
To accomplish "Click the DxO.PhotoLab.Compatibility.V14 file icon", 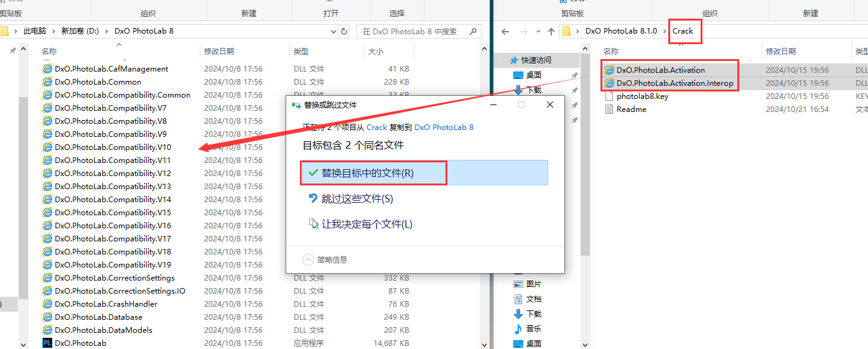I will [47, 200].
